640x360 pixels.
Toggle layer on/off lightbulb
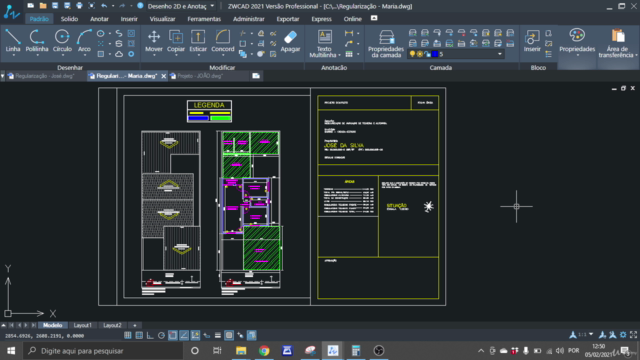412,54
